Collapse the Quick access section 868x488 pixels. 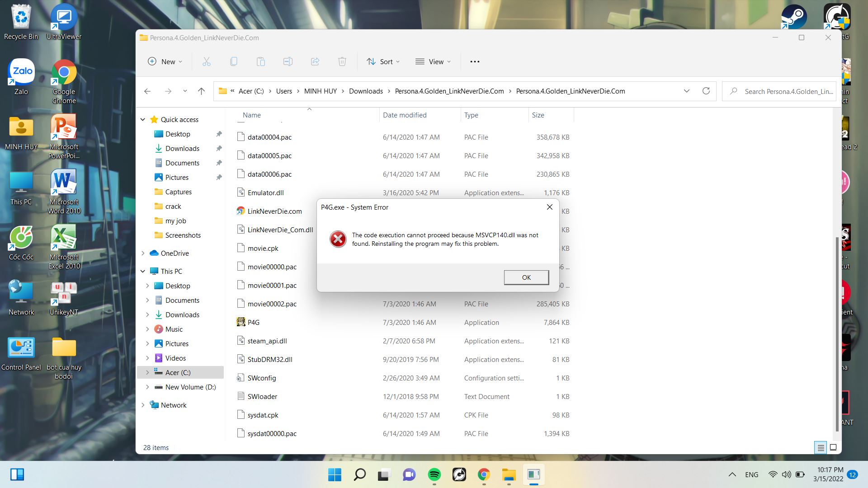143,119
